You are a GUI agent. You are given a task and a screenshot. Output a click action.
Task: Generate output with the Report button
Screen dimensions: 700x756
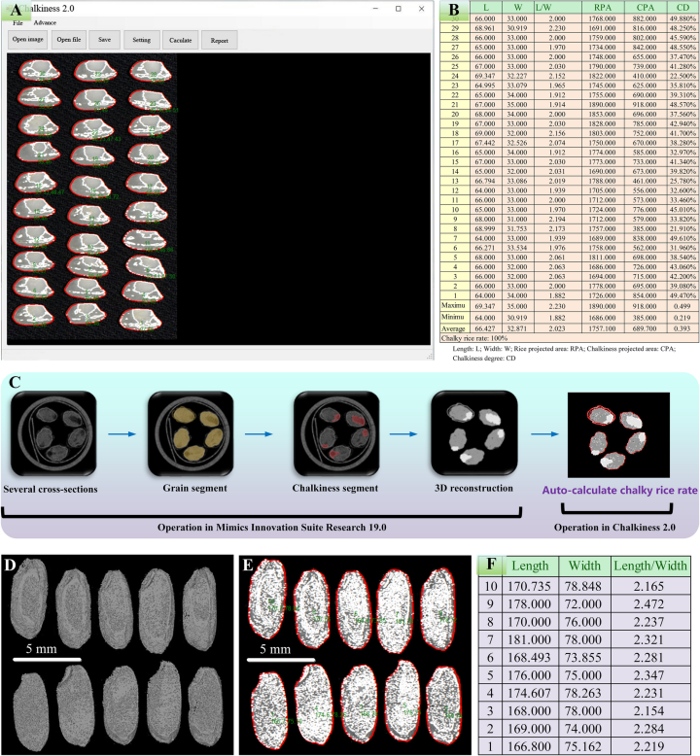(x=219, y=40)
